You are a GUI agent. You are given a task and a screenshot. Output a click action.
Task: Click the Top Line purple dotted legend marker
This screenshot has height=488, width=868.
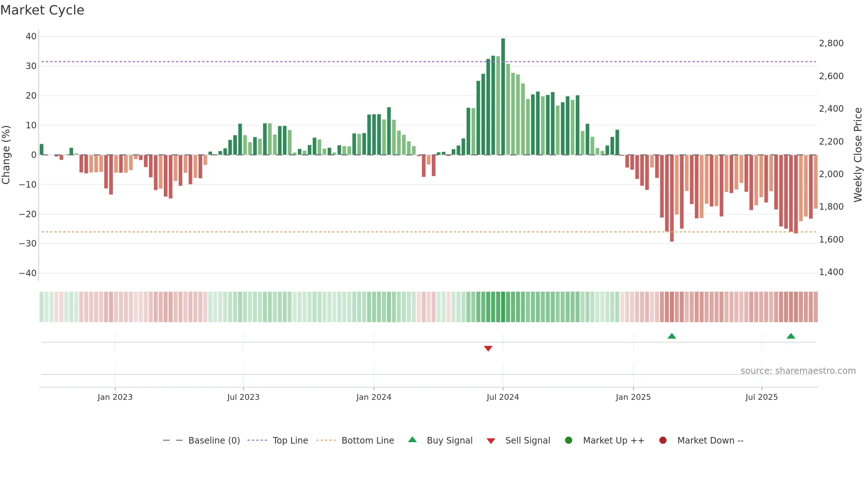tap(257, 440)
